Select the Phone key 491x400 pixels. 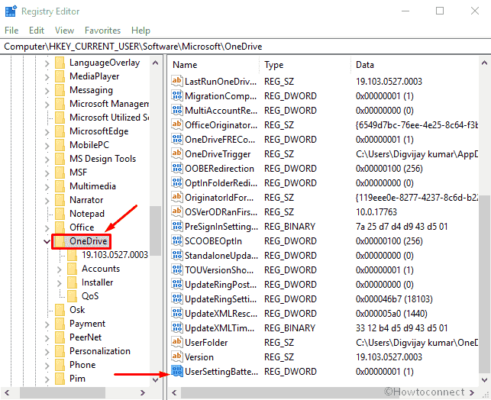pos(82,365)
